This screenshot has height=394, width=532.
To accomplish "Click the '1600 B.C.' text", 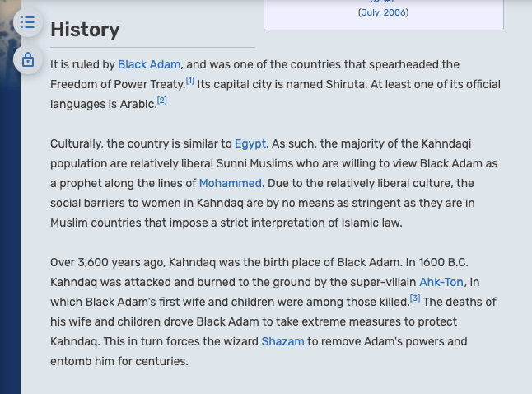I will (443, 262).
